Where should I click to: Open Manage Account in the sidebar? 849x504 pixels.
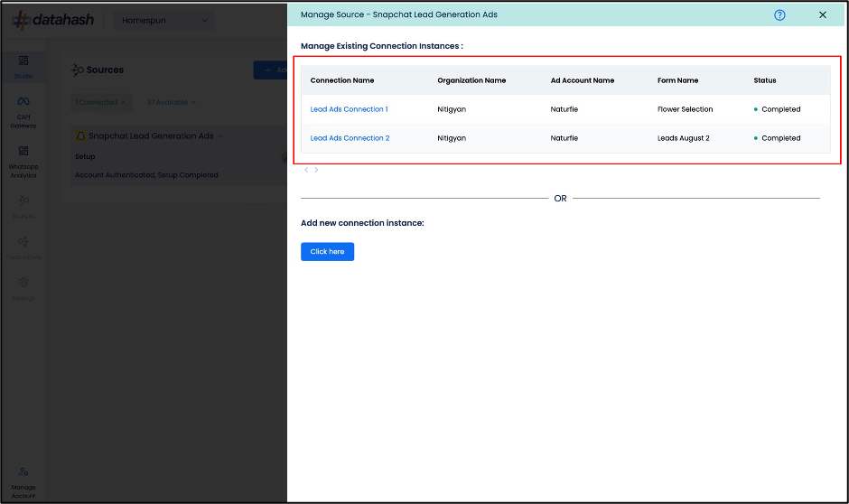23,483
